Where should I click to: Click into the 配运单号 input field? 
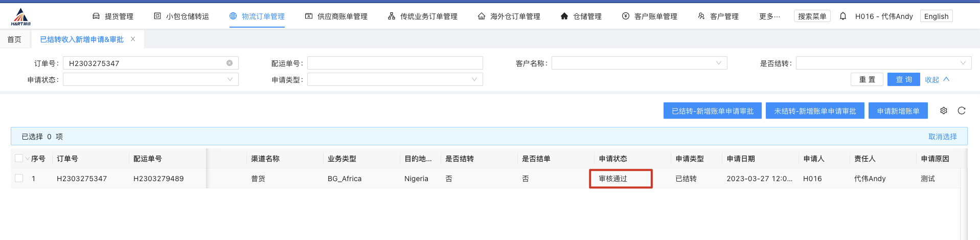pos(395,63)
